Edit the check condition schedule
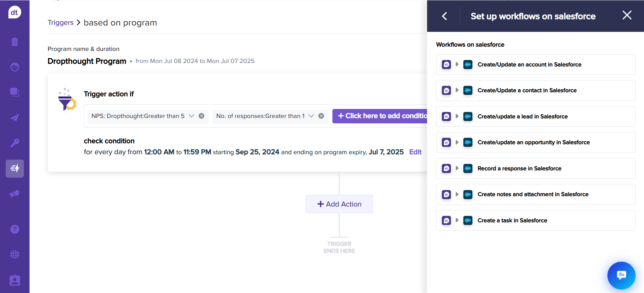This screenshot has width=644, height=293. [415, 152]
